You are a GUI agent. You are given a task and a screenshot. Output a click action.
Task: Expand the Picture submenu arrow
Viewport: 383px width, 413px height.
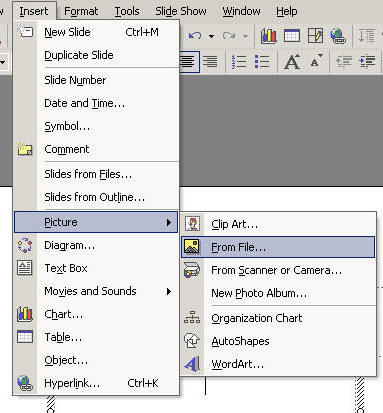(169, 222)
